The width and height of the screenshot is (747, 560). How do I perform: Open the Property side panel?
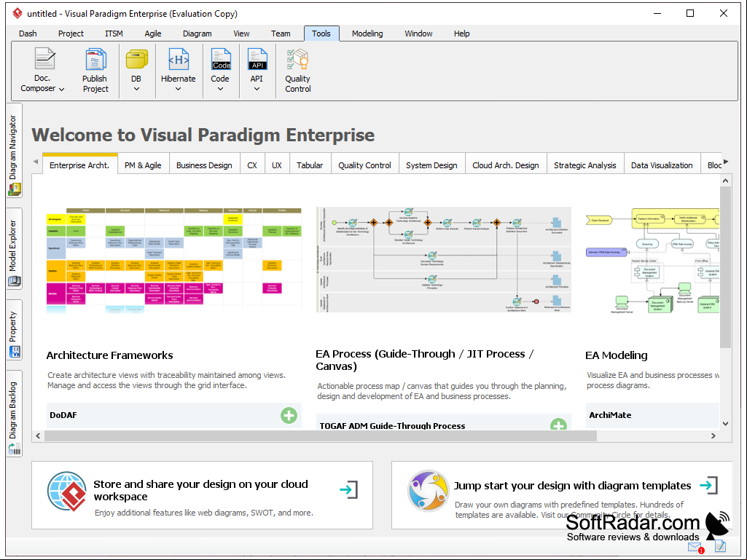(14, 330)
